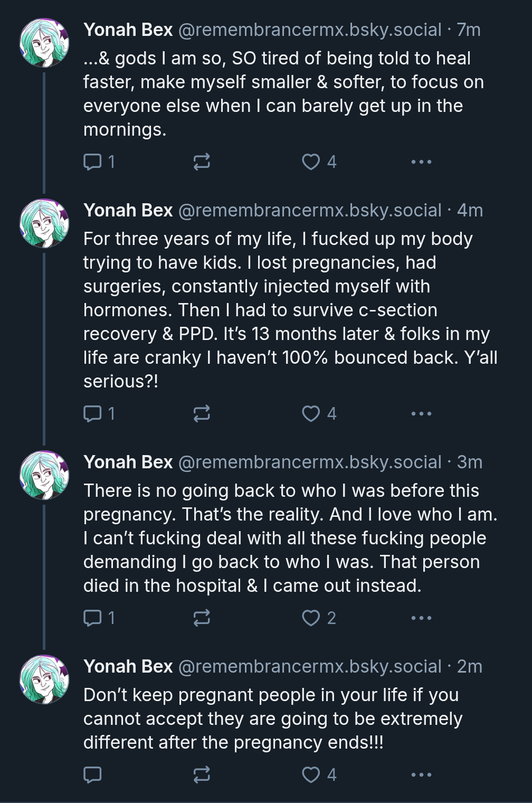Viewport: 532px width, 803px height.
Task: Open Yonah Bex's profile from the top post name
Action: 128,30
